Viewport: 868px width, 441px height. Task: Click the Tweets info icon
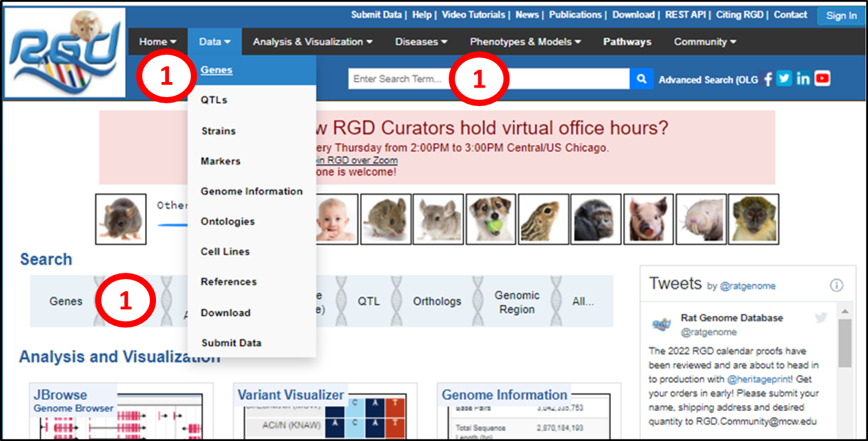pyautogui.click(x=836, y=285)
